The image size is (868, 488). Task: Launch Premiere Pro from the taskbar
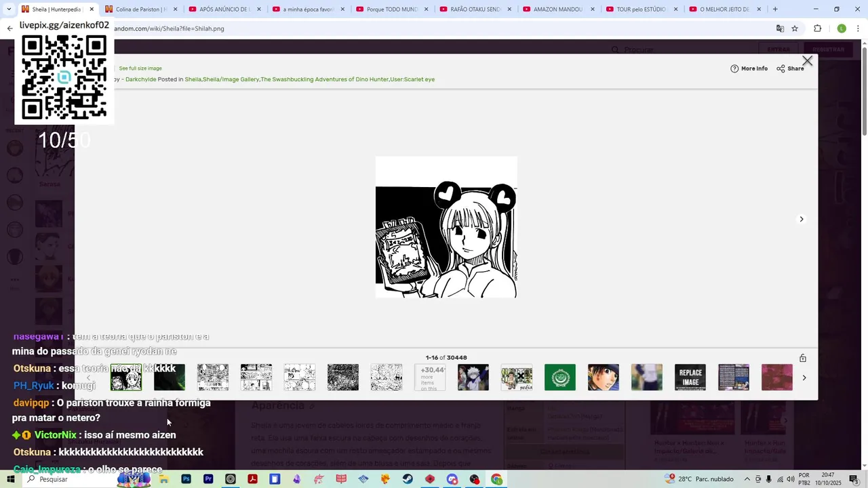[208, 479]
